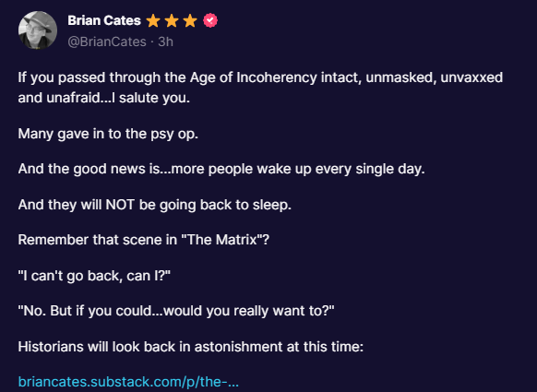537x392 pixels.
Task: Open Brian Cates' profile avatar photo
Action: pos(38,30)
